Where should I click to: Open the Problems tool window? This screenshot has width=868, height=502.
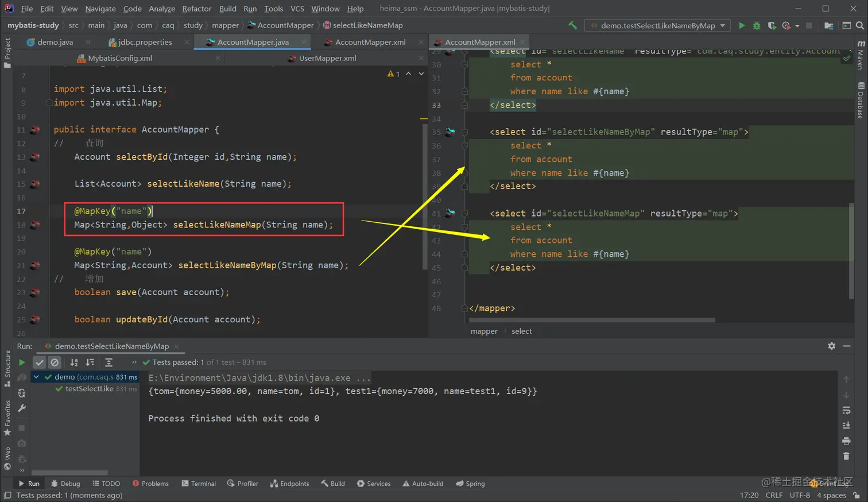[x=150, y=484]
